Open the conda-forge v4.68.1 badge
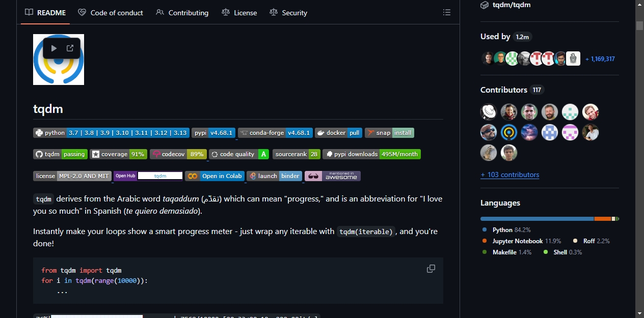644x318 pixels. 275,133
